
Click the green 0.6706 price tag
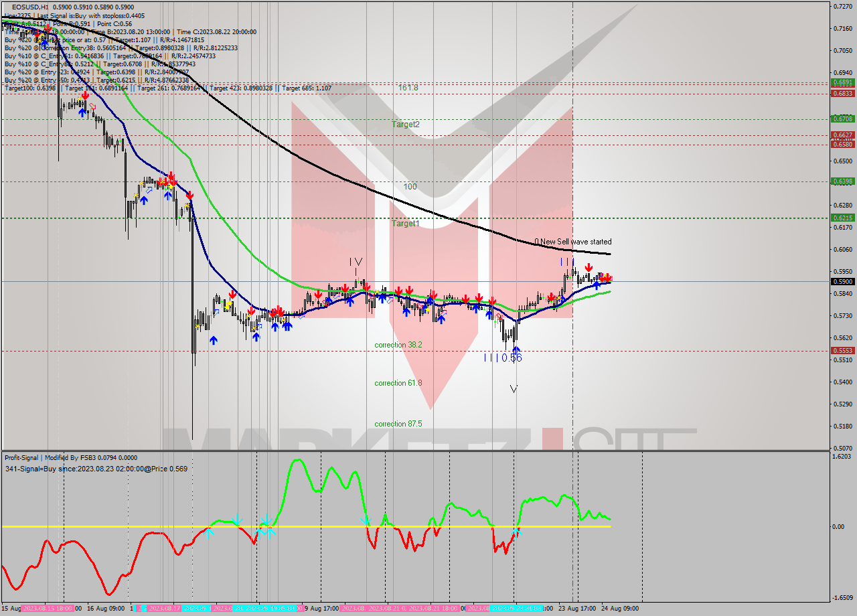842,119
